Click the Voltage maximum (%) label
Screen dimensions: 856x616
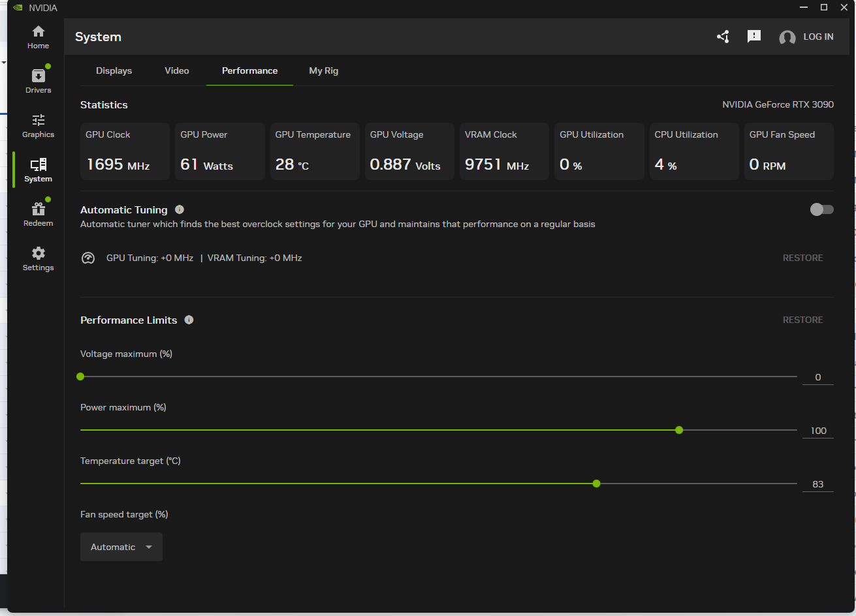126,354
